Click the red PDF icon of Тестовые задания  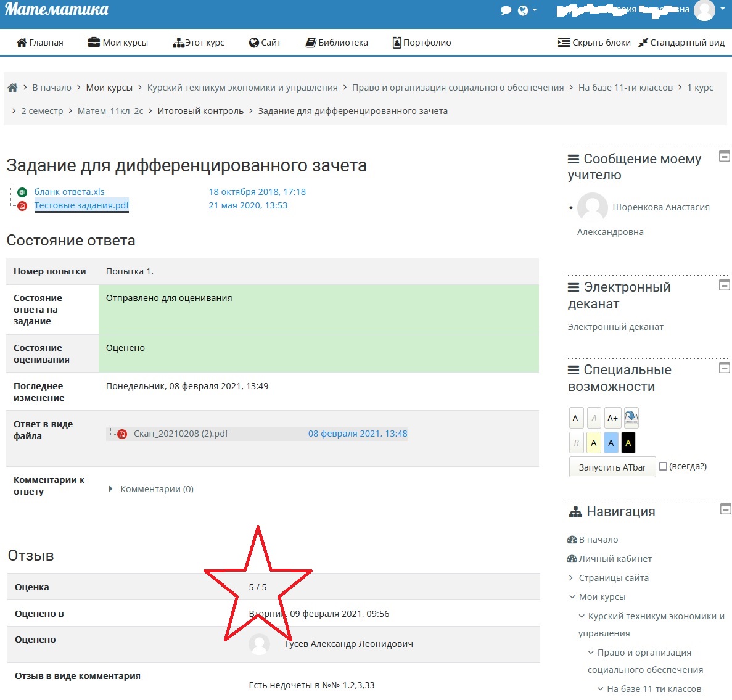(22, 206)
